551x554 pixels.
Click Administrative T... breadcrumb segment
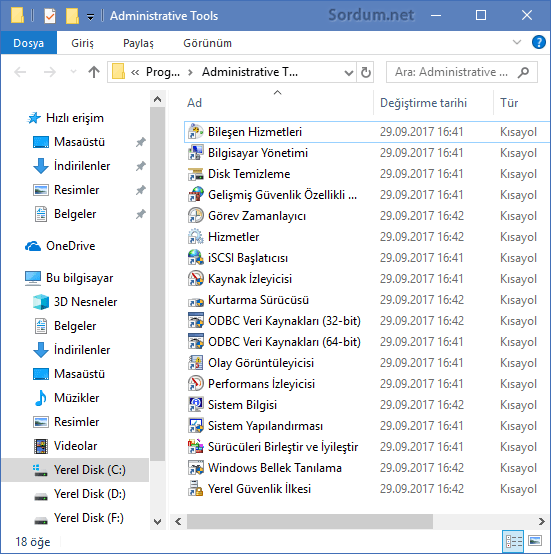250,72
